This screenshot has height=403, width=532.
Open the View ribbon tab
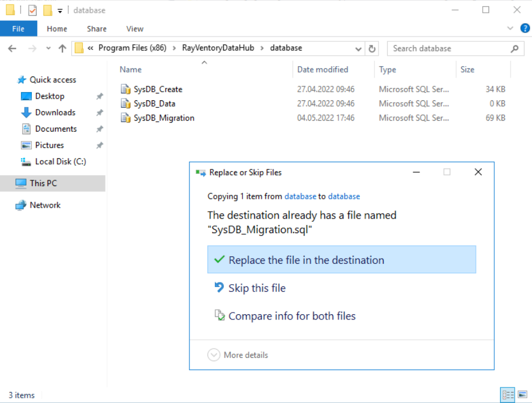tap(134, 29)
